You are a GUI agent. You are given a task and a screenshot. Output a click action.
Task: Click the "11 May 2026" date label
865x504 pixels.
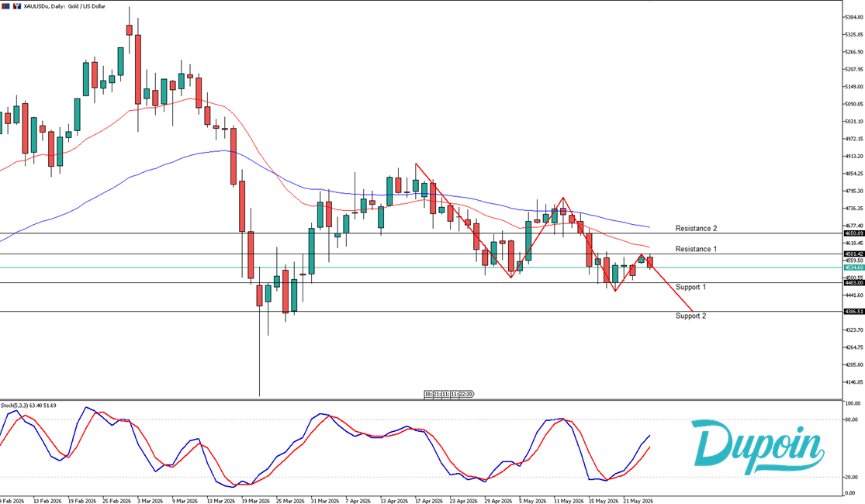pos(569,501)
